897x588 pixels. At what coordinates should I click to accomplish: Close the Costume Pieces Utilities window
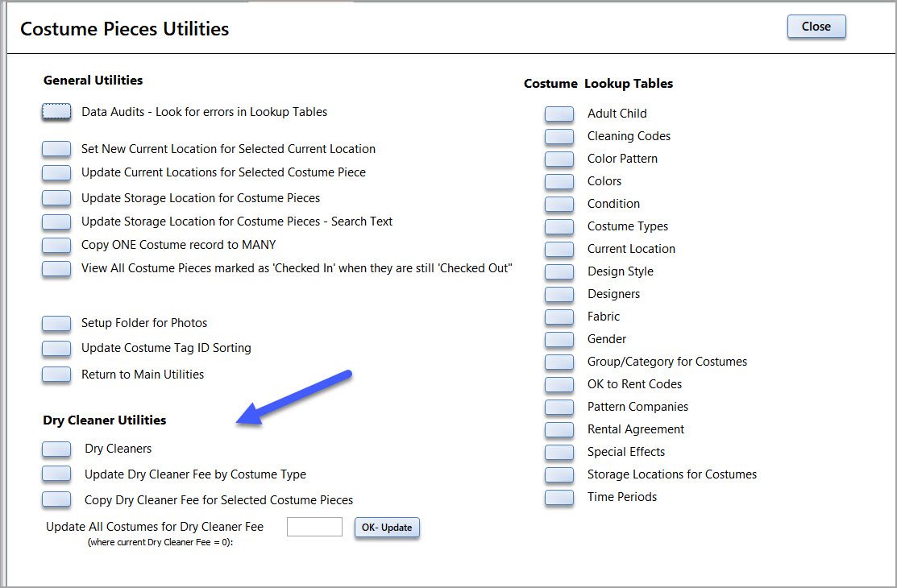816,27
